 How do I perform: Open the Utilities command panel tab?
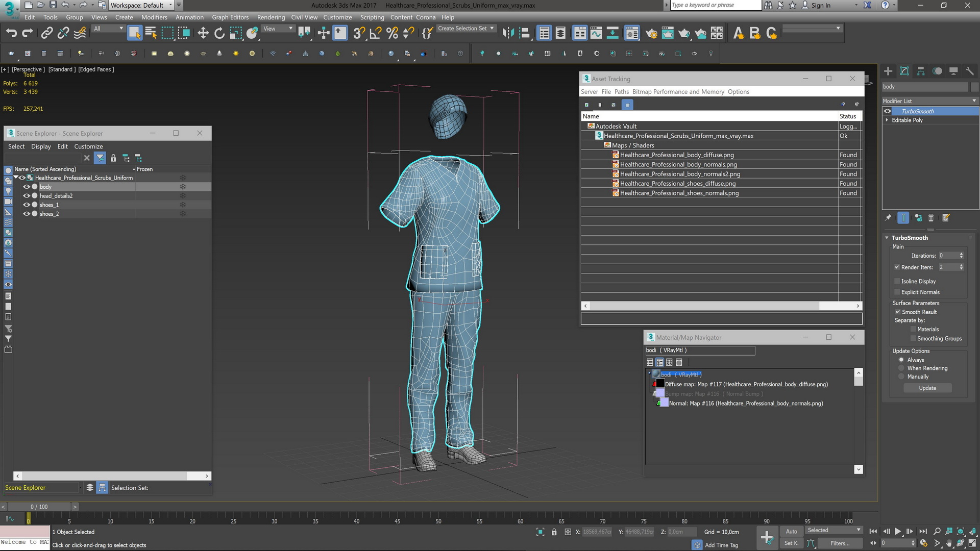pyautogui.click(x=970, y=71)
